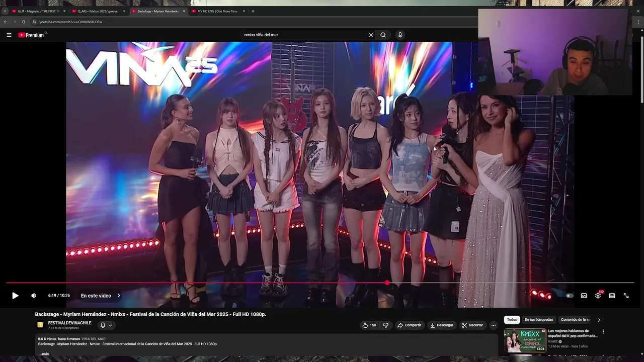This screenshot has width=644, height=362.
Task: Select 'De tus búsquedas' filter chip
Action: coord(539,319)
